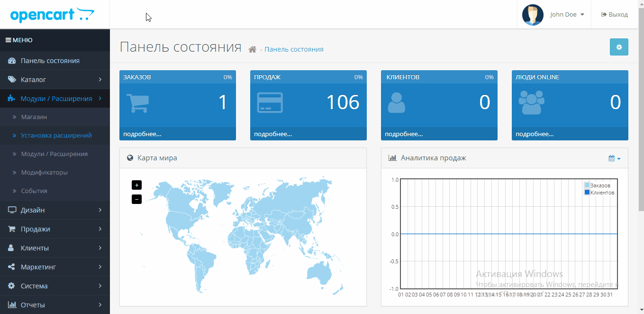Open the sales analytics calendar dropdown
Viewport: 644px width, 314px height.
614,158
